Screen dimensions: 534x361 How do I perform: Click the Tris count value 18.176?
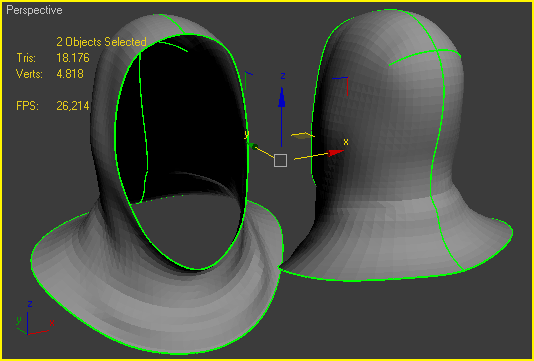73,58
